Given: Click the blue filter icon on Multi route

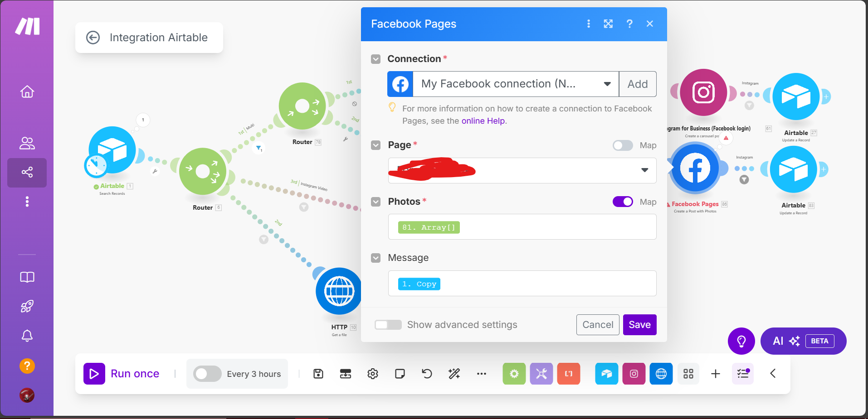Looking at the screenshot, I should [x=258, y=148].
